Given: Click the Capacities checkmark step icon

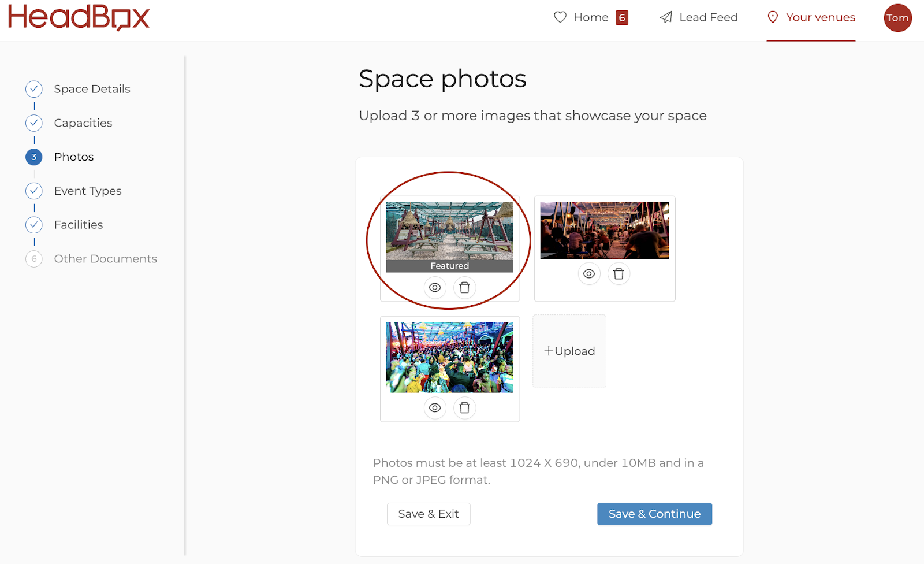Looking at the screenshot, I should (x=34, y=123).
